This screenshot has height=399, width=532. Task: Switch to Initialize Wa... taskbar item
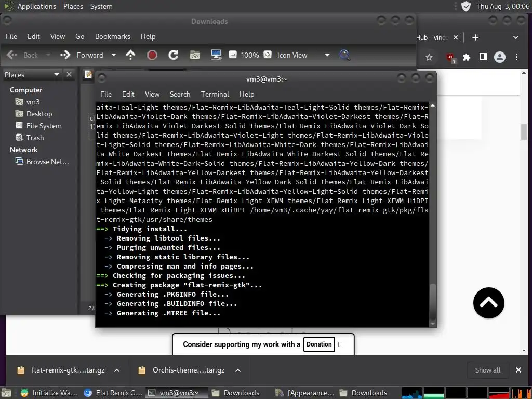pos(49,393)
